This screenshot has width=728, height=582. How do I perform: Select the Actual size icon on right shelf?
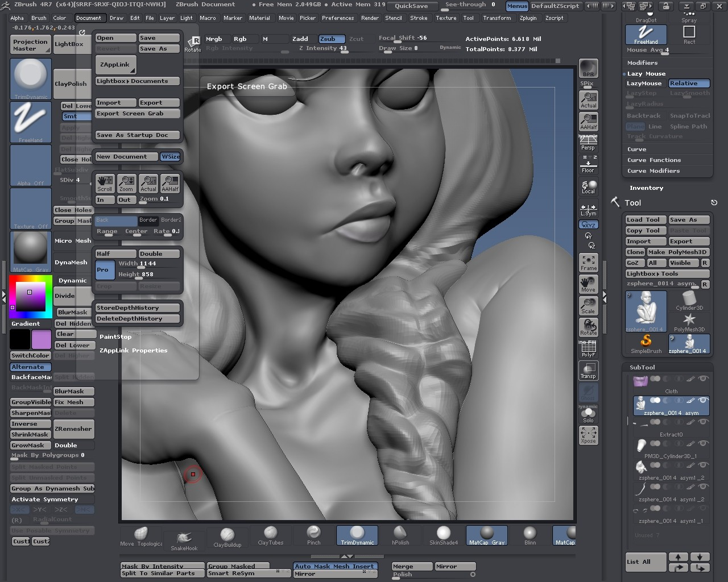coord(588,101)
